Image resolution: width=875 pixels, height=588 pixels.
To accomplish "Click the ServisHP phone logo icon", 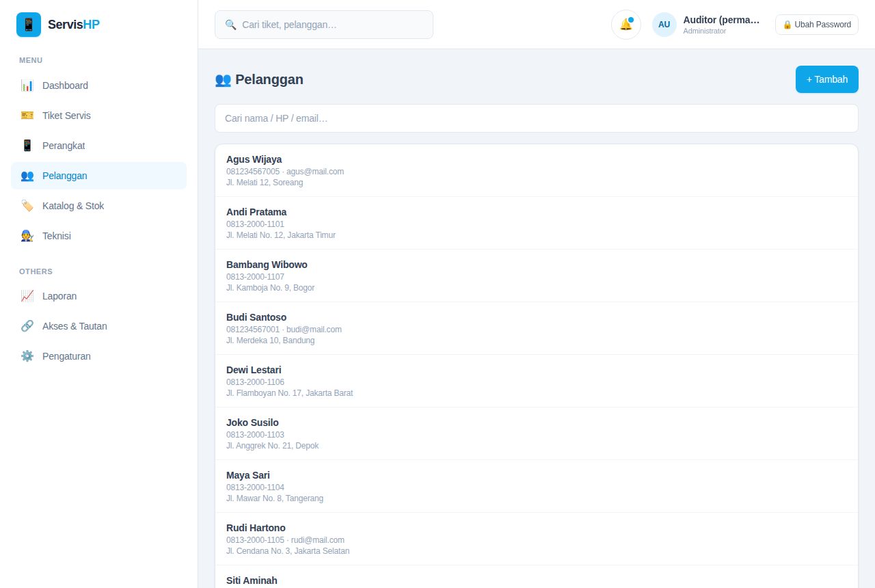I will [29, 25].
